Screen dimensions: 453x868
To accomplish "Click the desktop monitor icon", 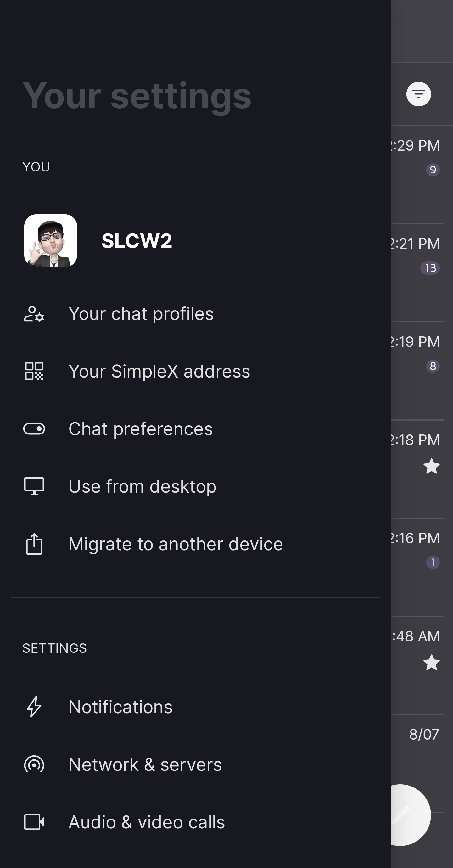I will tap(34, 486).
